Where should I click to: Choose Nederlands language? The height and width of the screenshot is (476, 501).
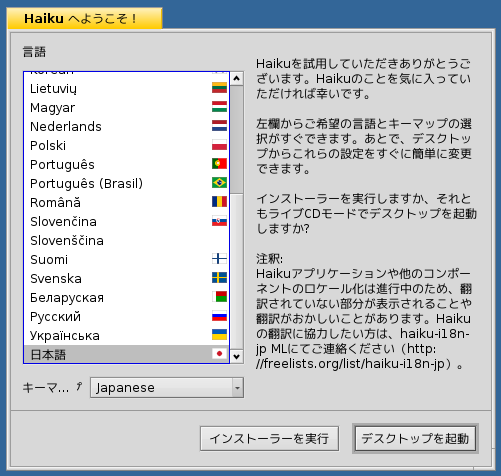(127, 126)
